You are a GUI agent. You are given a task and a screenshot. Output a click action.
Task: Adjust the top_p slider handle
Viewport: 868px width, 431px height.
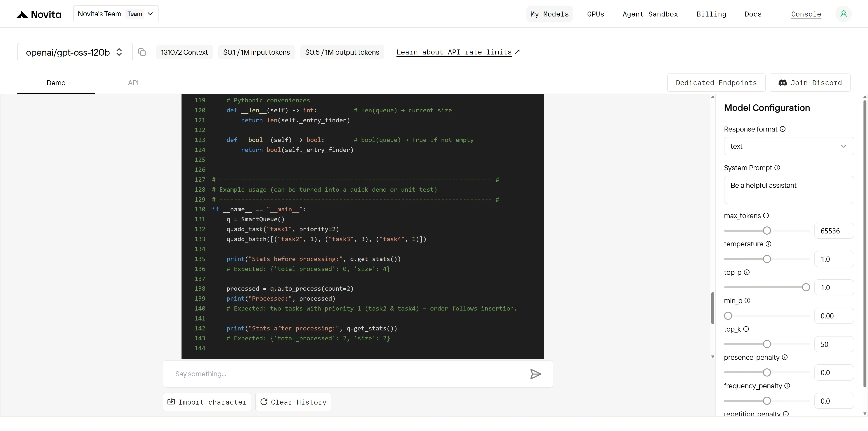(806, 287)
